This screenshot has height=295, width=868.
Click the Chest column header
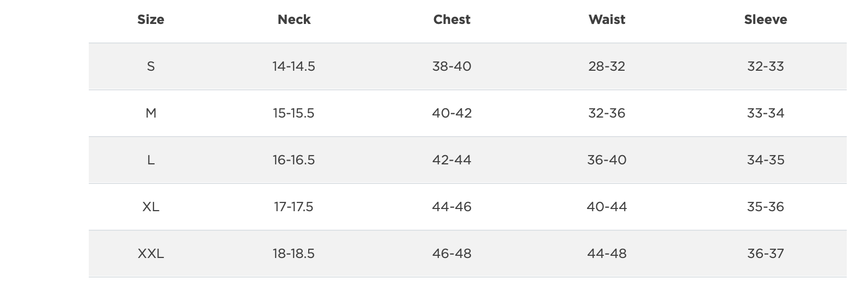pyautogui.click(x=452, y=20)
